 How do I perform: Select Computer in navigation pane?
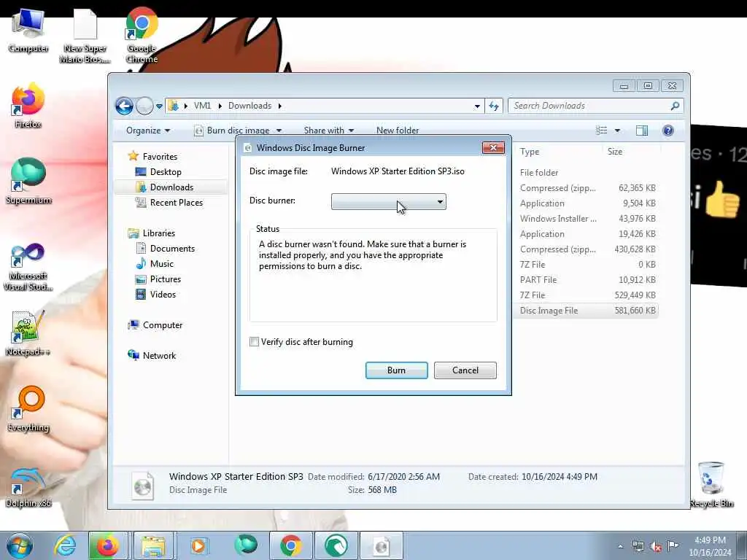[x=163, y=325]
